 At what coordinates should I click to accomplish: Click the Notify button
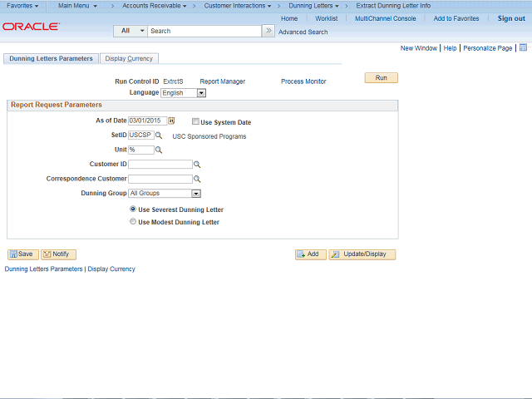(58, 254)
